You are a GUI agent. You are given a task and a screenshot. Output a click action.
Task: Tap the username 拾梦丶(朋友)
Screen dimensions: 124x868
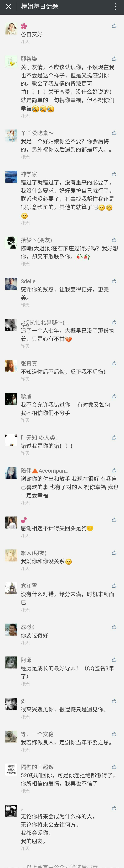coord(36,240)
